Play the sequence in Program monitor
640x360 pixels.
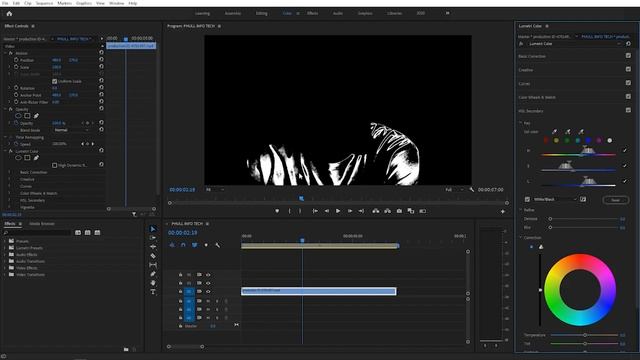click(338, 211)
